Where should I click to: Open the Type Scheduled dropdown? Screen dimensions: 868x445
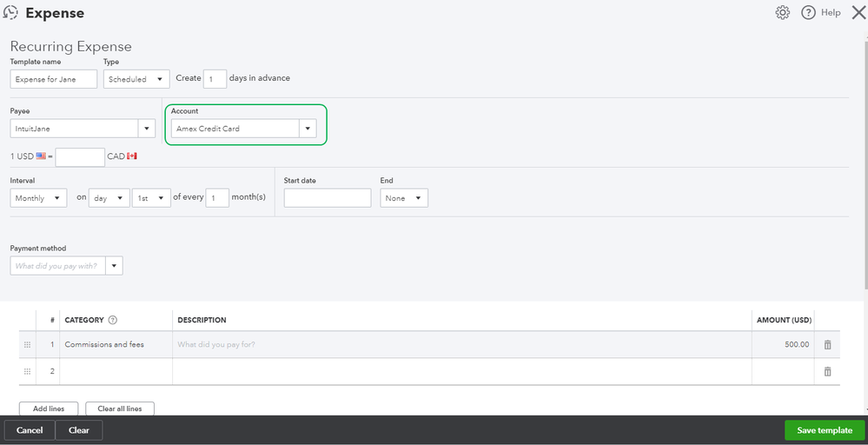coord(136,79)
